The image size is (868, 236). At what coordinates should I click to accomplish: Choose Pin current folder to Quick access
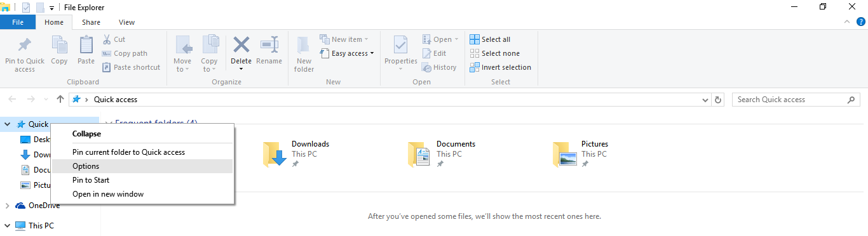(x=143, y=152)
